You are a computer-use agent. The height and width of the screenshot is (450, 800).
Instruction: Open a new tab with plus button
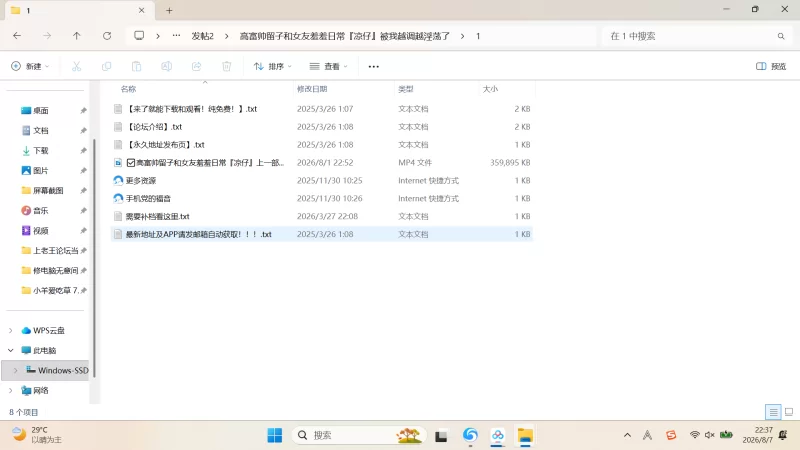click(x=169, y=10)
